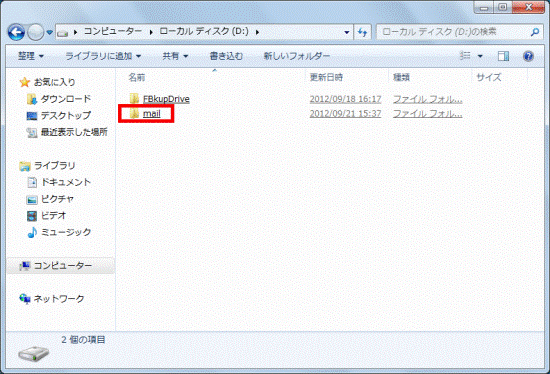
Task: Click the mail folder icon
Action: (x=134, y=113)
